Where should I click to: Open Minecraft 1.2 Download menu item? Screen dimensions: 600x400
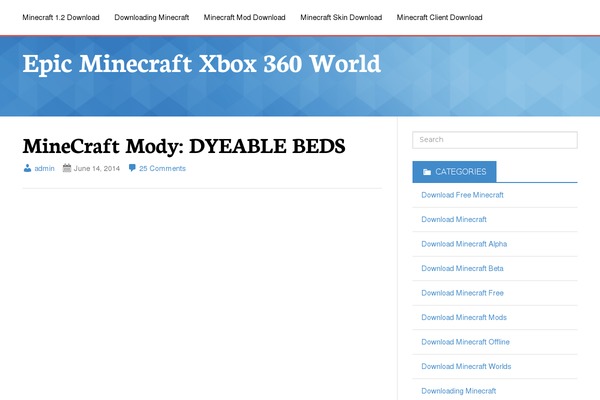(61, 17)
